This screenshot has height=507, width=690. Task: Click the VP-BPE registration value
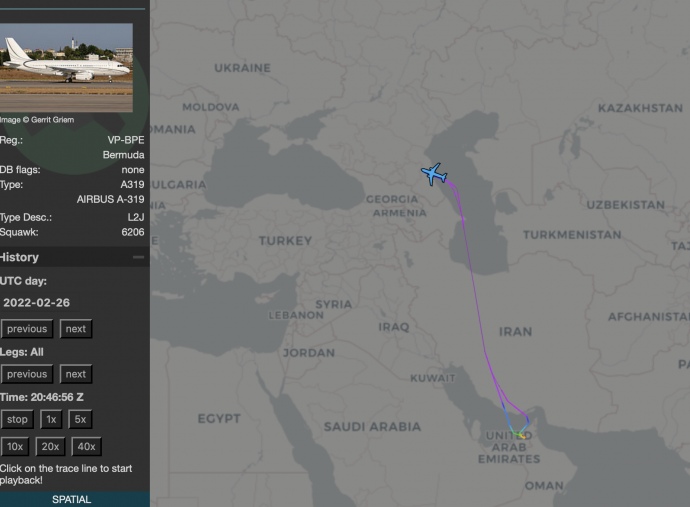coord(126,141)
